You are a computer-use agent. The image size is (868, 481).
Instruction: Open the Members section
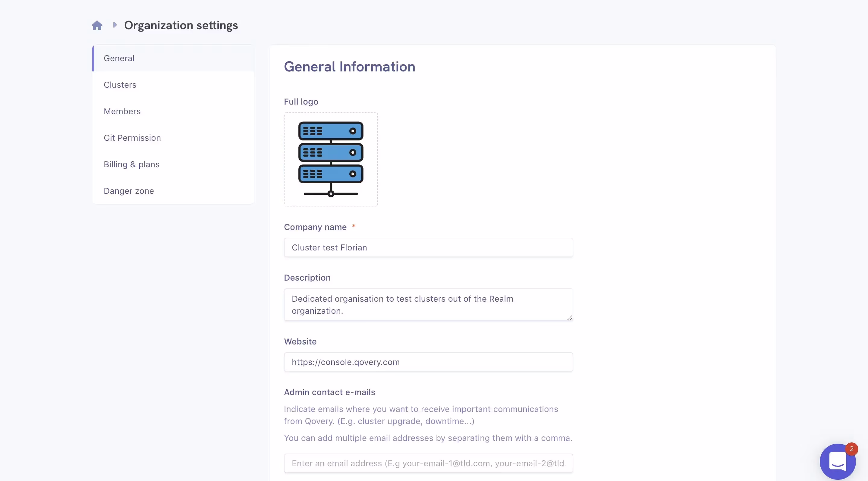point(122,111)
